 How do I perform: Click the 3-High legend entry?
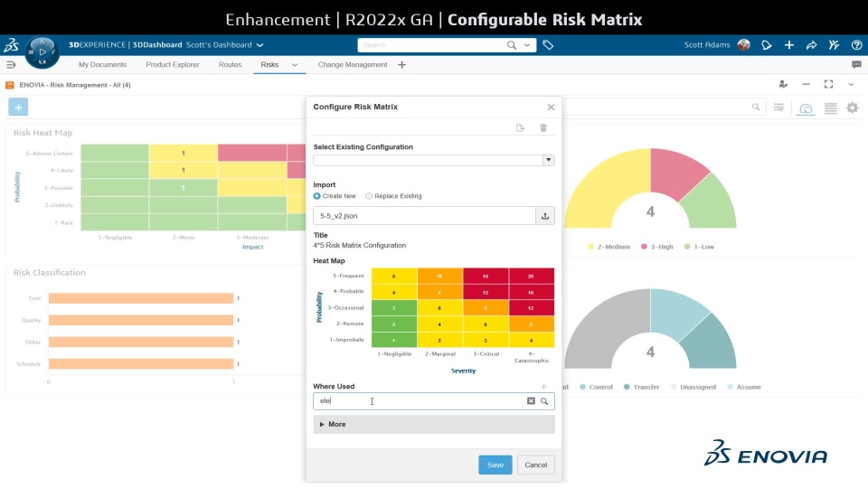657,247
